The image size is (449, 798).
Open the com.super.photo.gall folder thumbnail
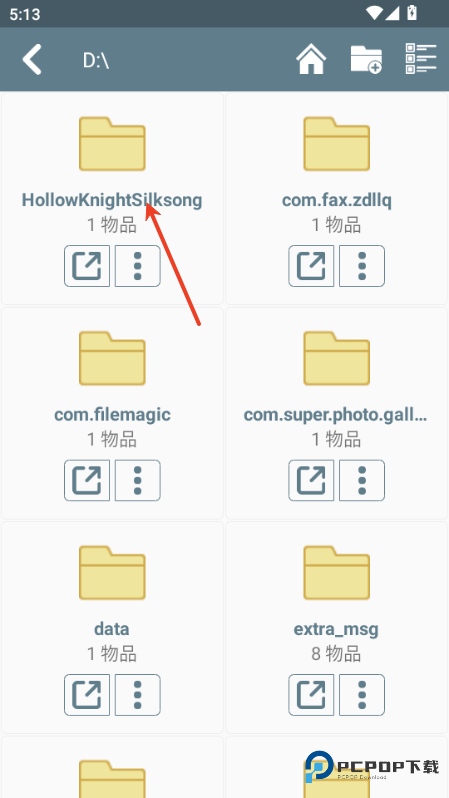336,358
